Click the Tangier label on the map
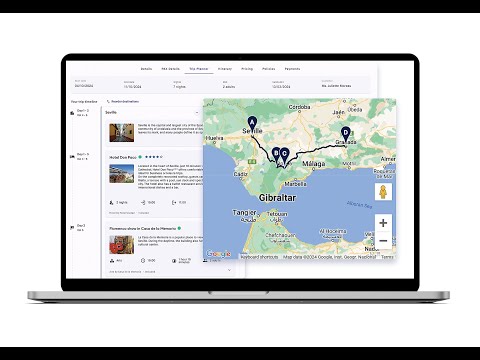Screen dimensions: 480x360 244,212
